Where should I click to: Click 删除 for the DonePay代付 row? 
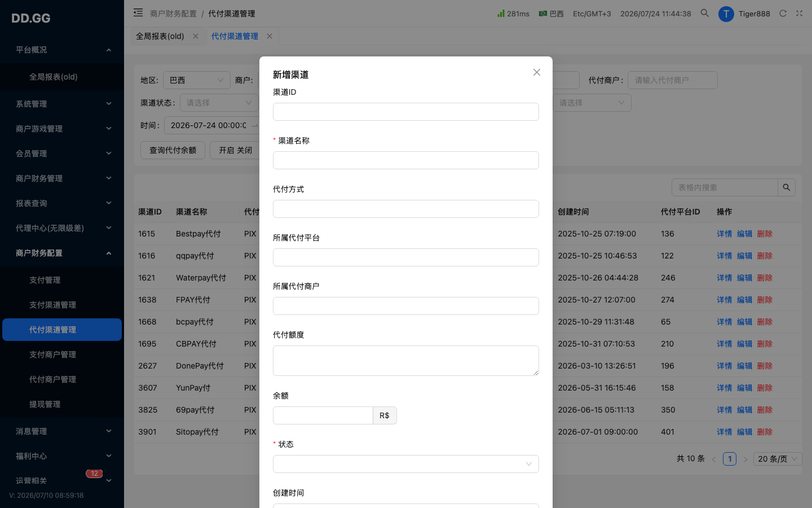pos(765,366)
